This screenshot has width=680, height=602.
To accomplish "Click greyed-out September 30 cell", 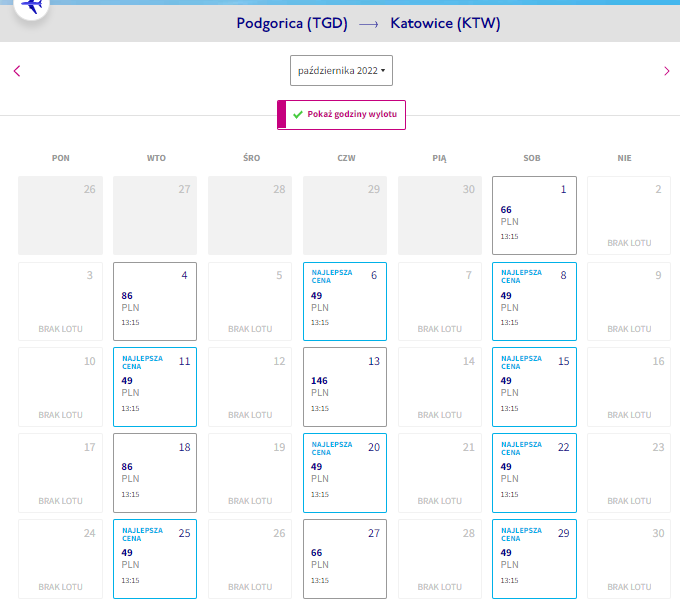I will tap(440, 215).
